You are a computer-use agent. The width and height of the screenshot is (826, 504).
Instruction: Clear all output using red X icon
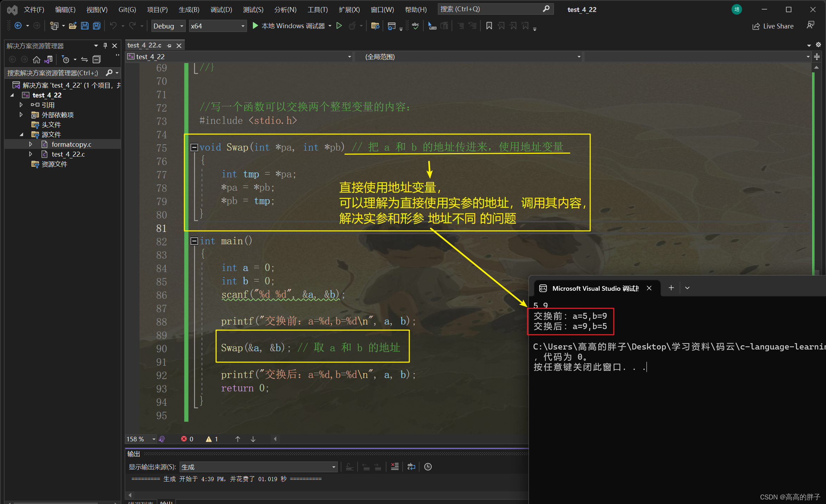395,467
